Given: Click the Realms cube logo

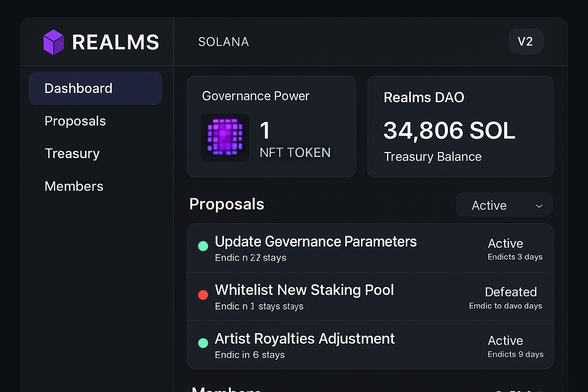Looking at the screenshot, I should [x=54, y=41].
